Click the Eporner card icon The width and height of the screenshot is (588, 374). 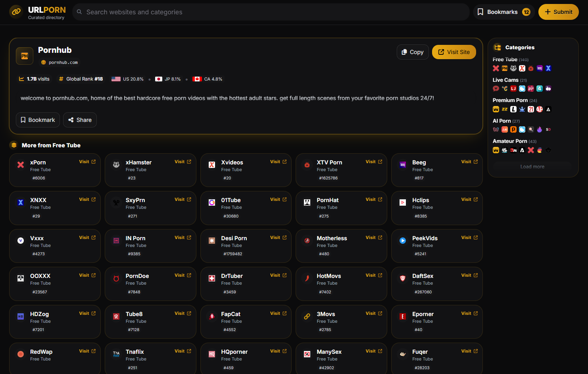[403, 316]
